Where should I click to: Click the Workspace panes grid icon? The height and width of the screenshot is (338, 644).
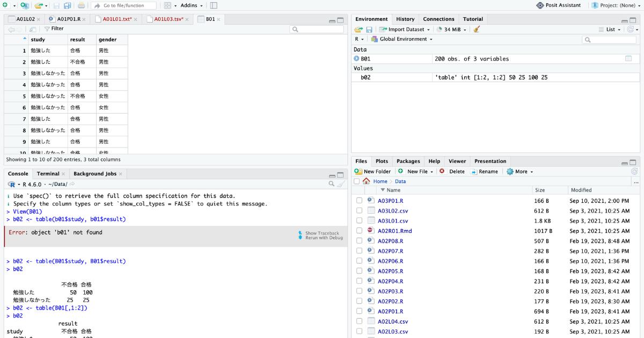[x=167, y=5]
